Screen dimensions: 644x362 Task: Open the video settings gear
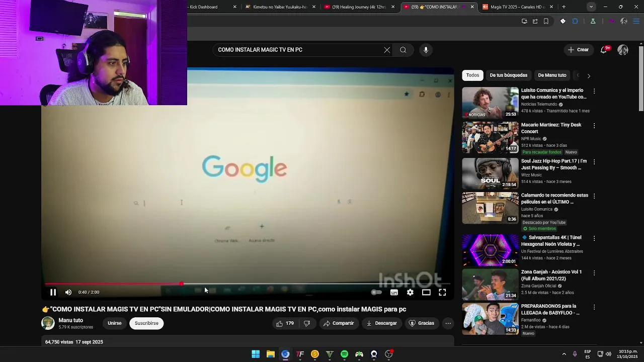tap(410, 292)
